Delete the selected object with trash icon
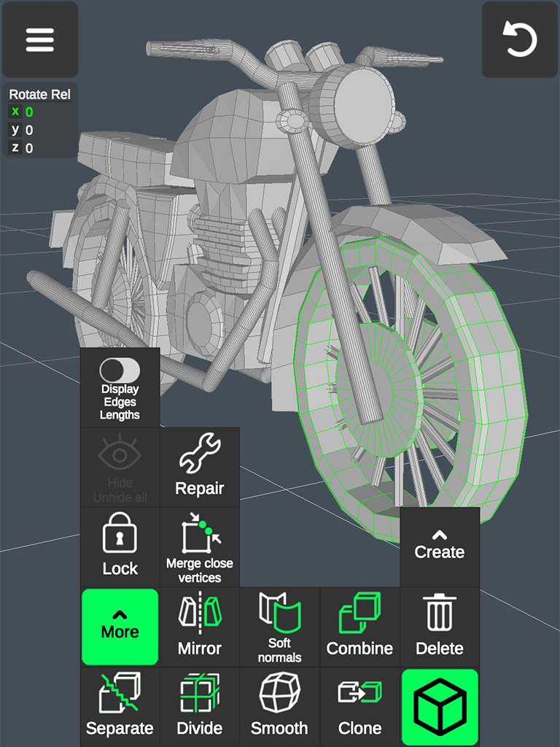560x747 pixels. click(440, 627)
